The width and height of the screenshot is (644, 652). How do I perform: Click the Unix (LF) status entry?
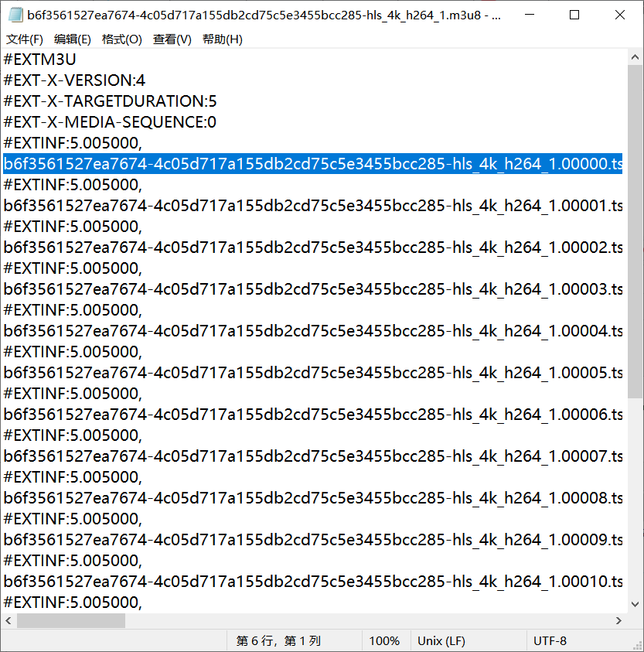point(441,640)
